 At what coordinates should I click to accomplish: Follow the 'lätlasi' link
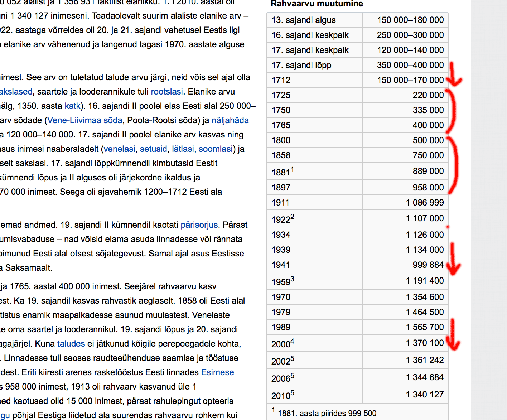coord(183,149)
